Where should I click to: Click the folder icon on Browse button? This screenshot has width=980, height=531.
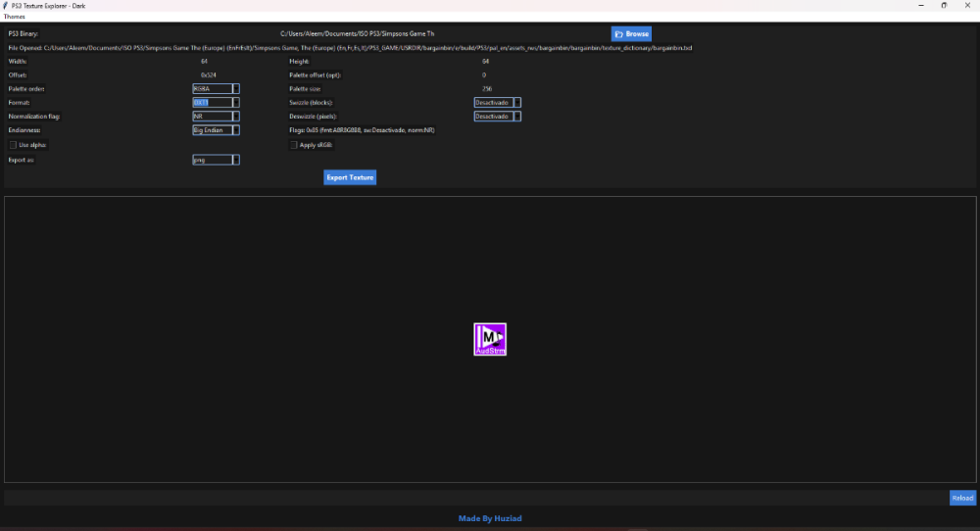[x=618, y=34]
